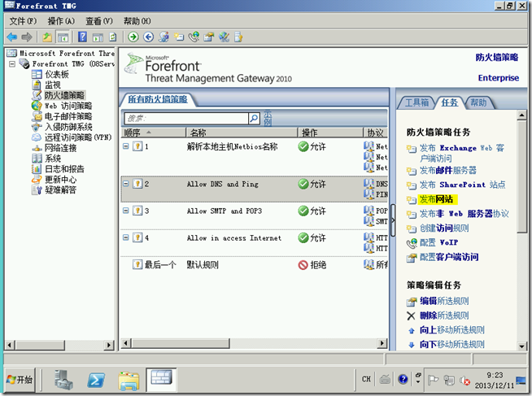Open the 操作(A) menu
This screenshot has width=532, height=396.
(x=61, y=21)
